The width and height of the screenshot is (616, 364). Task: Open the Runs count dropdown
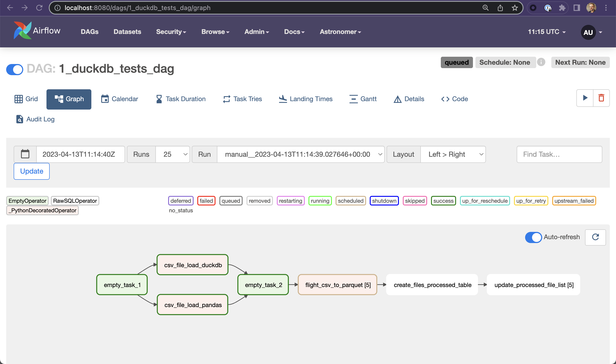172,154
